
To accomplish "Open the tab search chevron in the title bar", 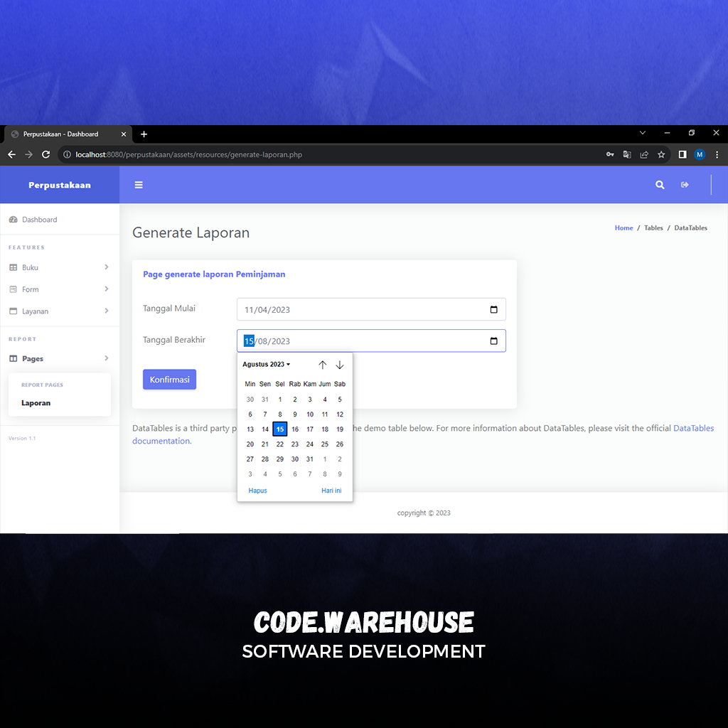I will [x=643, y=133].
